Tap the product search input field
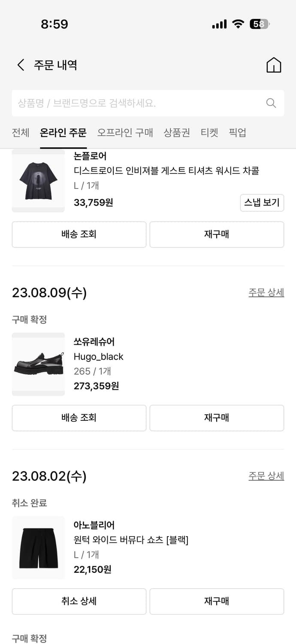 (x=129, y=103)
